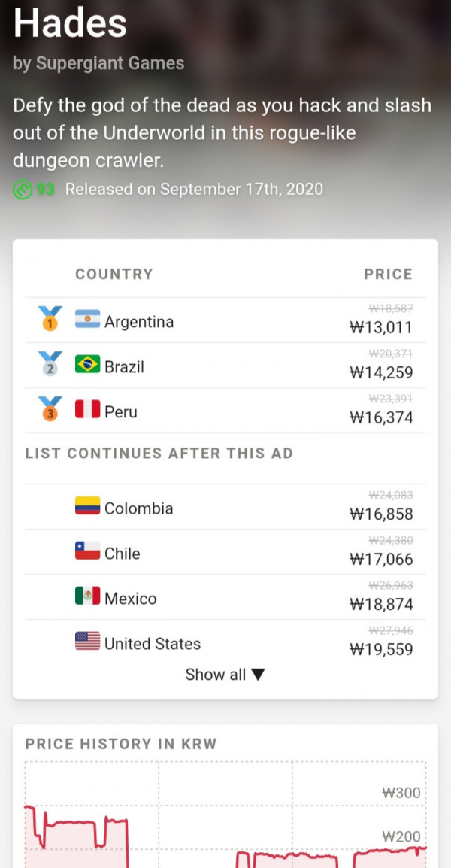
Task: Select the Argentina price ₩13,011
Action: (x=381, y=328)
